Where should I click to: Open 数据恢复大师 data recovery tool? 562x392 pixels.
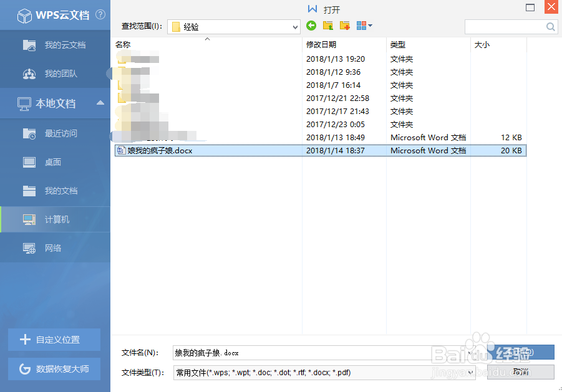54,369
